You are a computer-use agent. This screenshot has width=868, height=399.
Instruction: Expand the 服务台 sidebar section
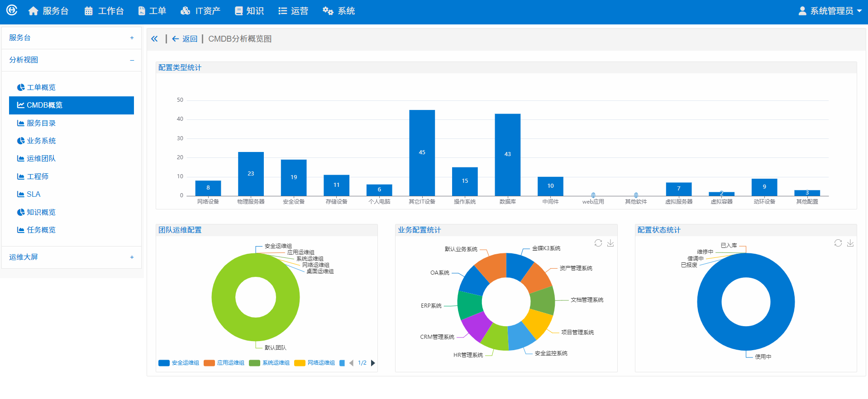pos(72,38)
